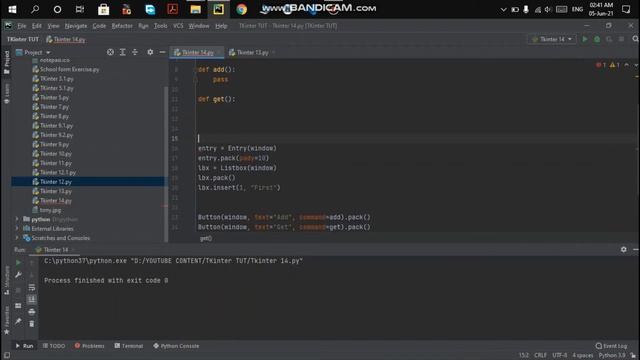Click CRLF line separator in status bar
This screenshot has height=360, width=640.
(x=540, y=356)
